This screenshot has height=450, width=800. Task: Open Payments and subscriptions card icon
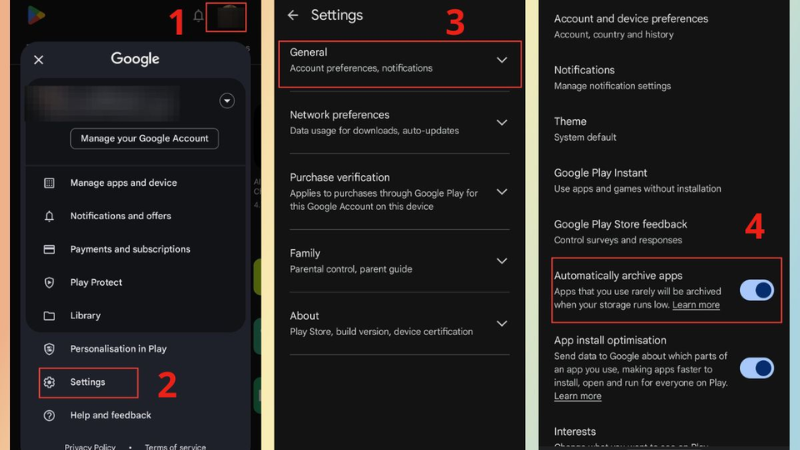click(49, 249)
